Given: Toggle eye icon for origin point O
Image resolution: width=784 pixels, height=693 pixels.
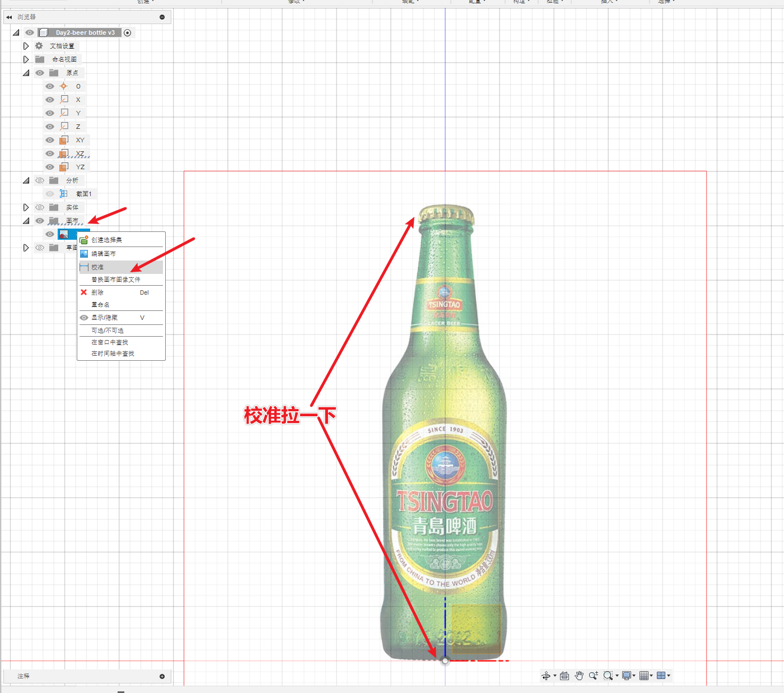Looking at the screenshot, I should coord(50,86).
